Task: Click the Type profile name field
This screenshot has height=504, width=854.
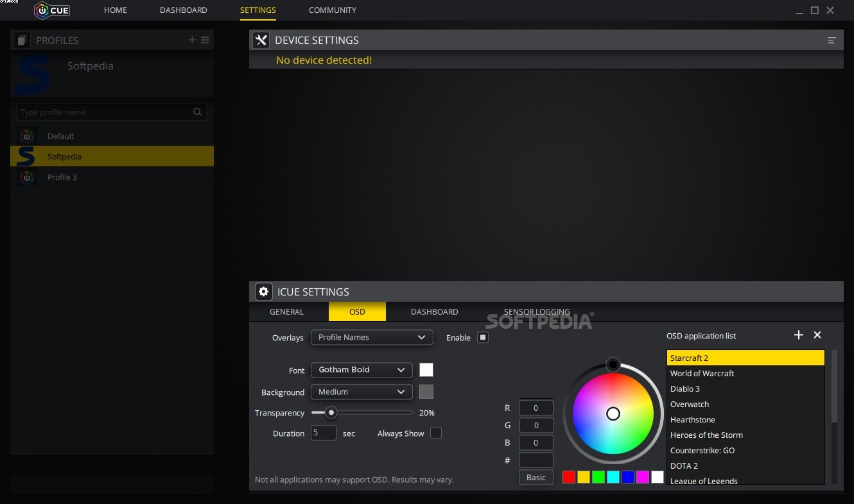Action: tap(112, 112)
